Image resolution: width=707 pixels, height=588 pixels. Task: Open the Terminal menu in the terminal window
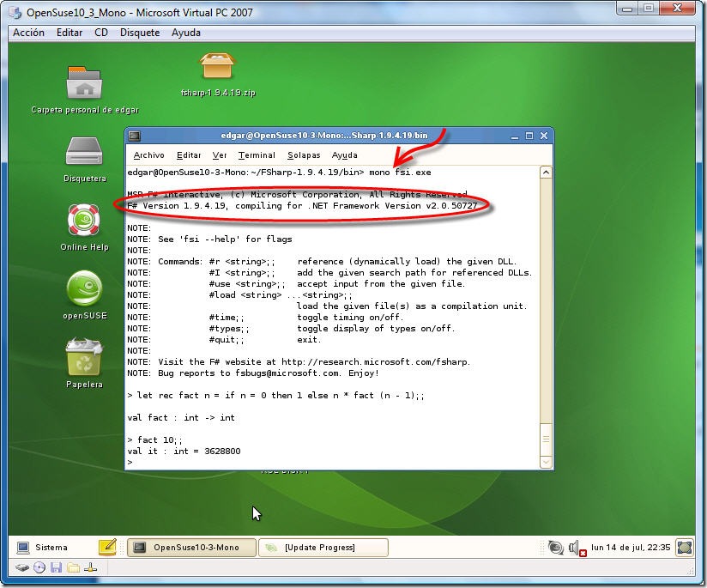257,155
